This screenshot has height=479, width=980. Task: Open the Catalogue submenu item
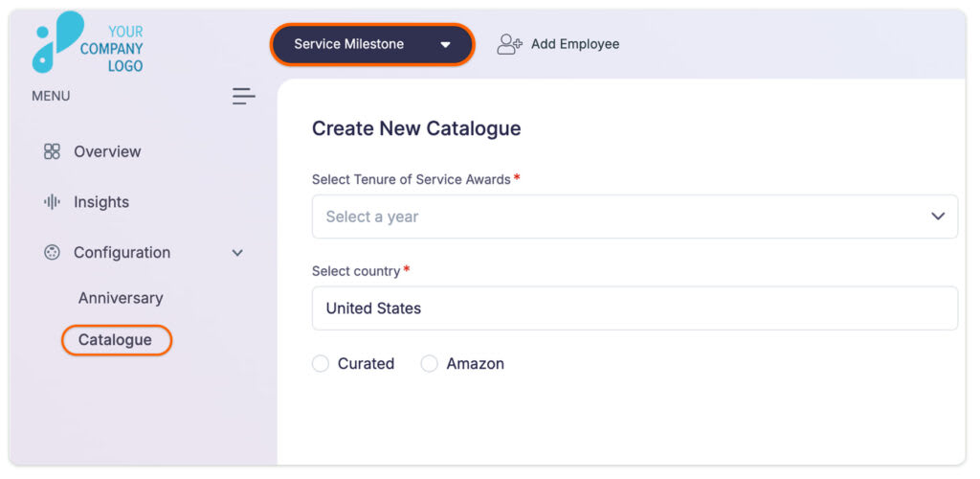(116, 340)
